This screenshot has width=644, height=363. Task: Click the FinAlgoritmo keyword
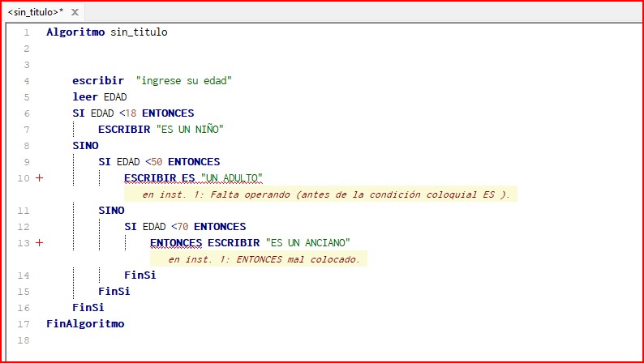(85, 324)
